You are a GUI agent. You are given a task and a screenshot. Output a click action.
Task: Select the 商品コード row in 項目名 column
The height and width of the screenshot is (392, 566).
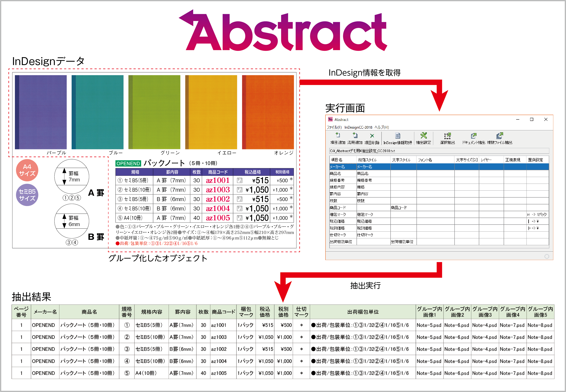[x=343, y=207]
